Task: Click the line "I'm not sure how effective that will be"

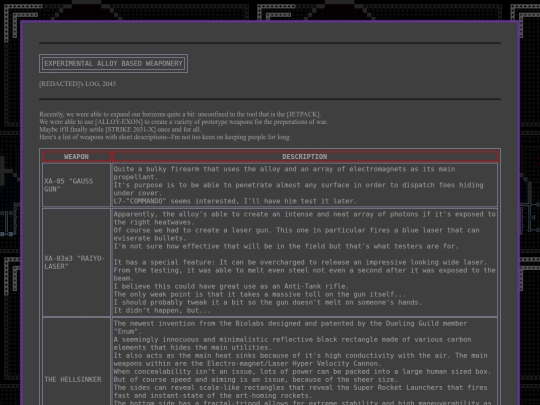Action: [x=286, y=246]
